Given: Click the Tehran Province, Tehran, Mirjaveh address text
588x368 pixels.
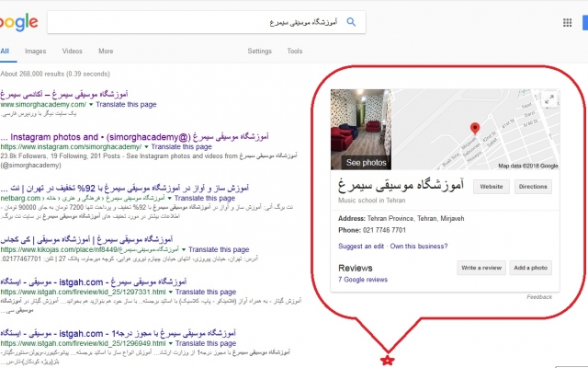Looking at the screenshot, I should 415,219.
